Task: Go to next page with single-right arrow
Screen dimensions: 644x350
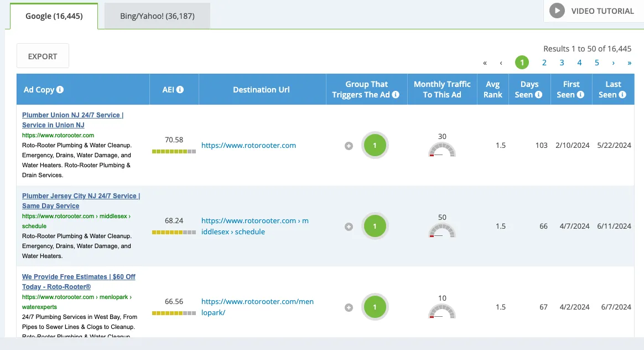Action: (613, 63)
